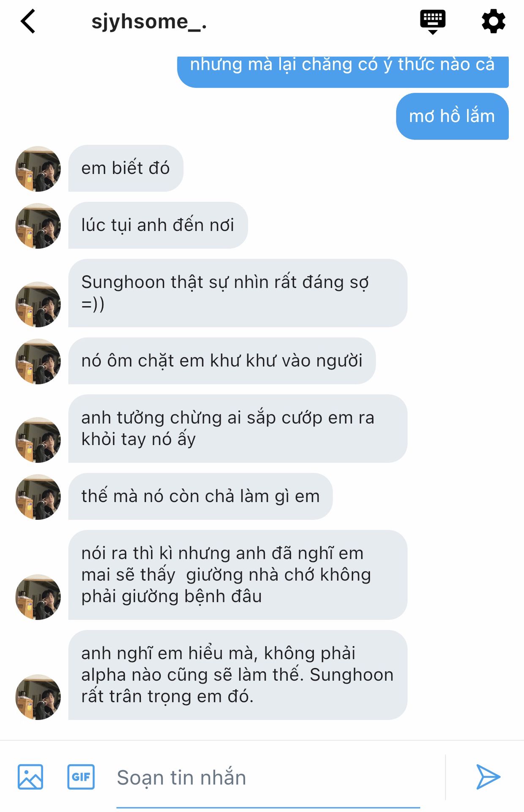The image size is (524, 812).
Task: Select message 'anh nghĩ em hiểu mà'
Action: (237, 675)
